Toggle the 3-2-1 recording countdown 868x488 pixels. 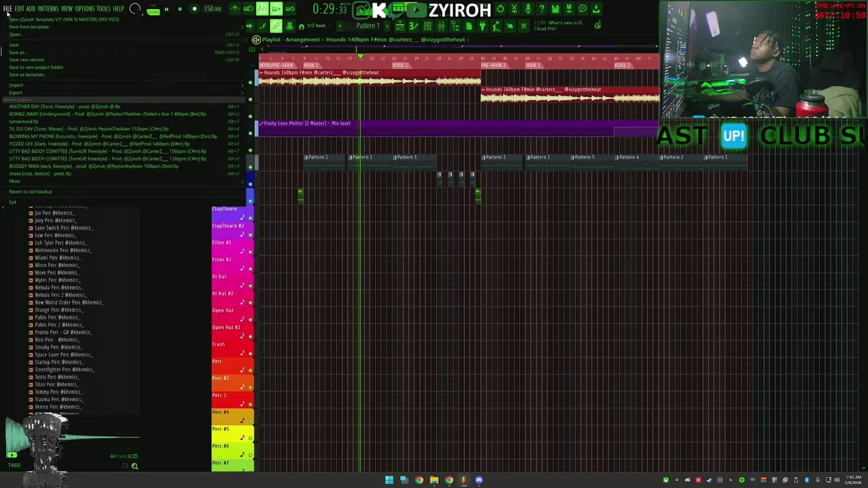click(x=262, y=9)
